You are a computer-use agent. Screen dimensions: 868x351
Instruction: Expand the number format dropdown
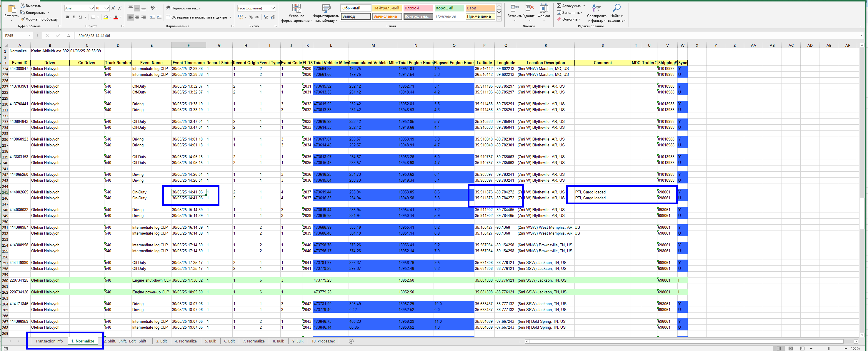273,8
